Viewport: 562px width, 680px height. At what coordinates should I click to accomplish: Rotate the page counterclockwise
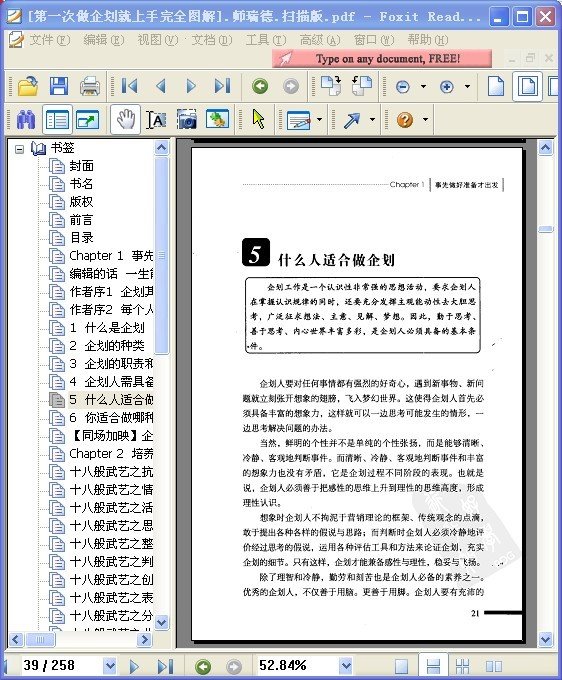[362, 85]
